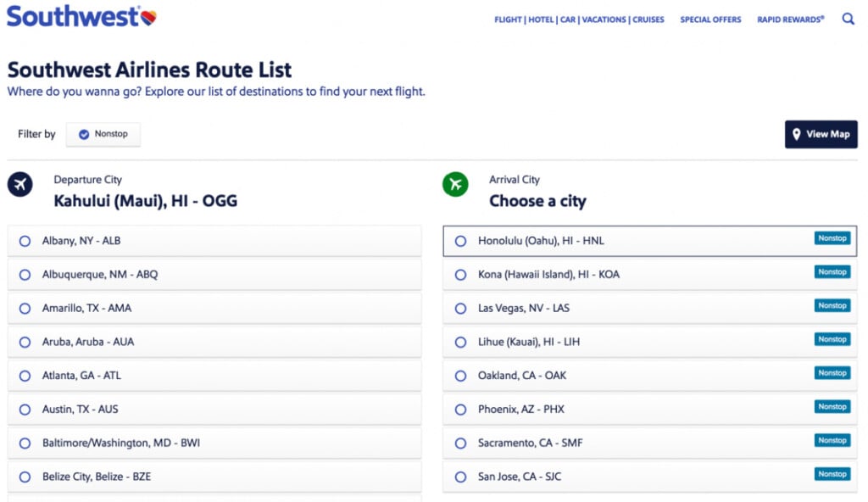Select Belize City, Belize - BZE radio

tap(25, 477)
